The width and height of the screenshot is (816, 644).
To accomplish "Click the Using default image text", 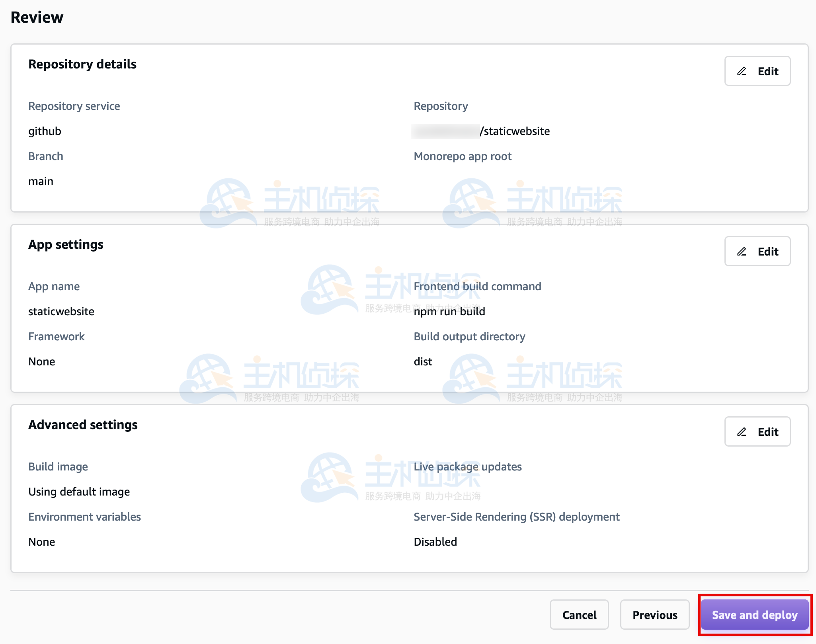I will [79, 492].
